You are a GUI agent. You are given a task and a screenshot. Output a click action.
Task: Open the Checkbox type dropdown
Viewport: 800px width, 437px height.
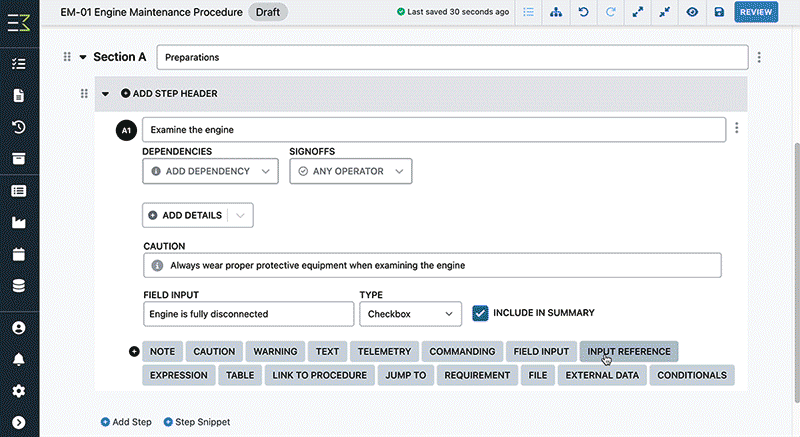410,314
